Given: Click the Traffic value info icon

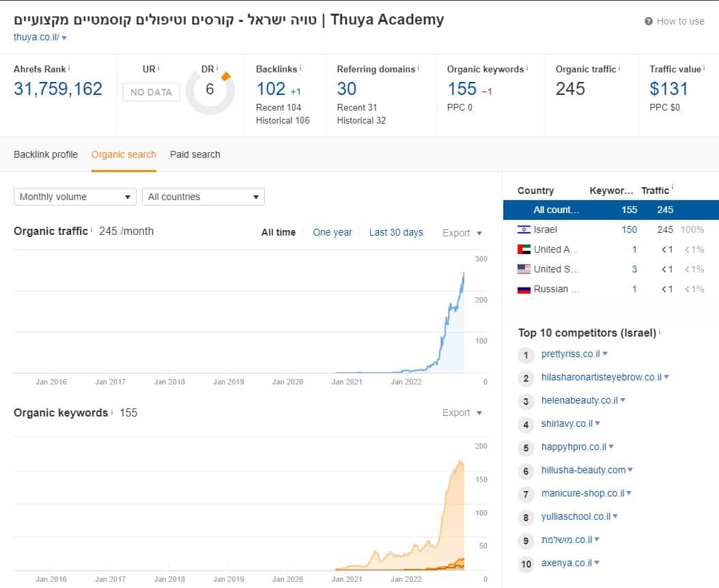Looking at the screenshot, I should [x=704, y=68].
